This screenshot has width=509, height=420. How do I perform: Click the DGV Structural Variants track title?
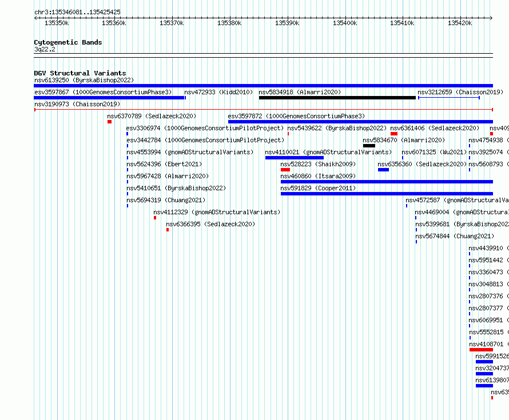pos(80,73)
